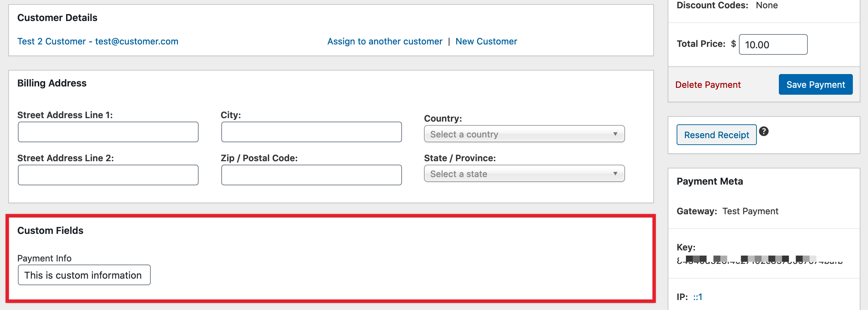The width and height of the screenshot is (868, 310).
Task: Expand the State / Province dropdown
Action: [x=524, y=174]
